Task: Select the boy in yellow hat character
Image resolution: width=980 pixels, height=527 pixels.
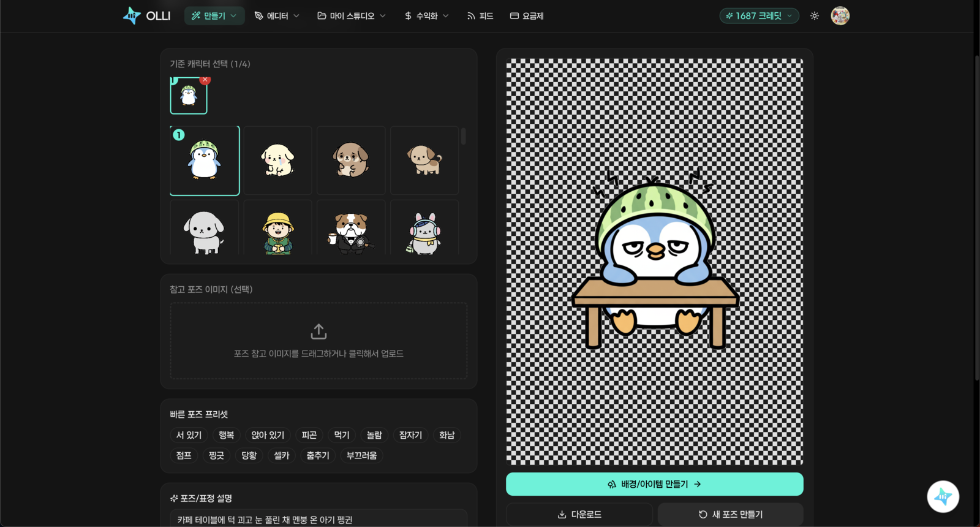Action: pos(278,232)
